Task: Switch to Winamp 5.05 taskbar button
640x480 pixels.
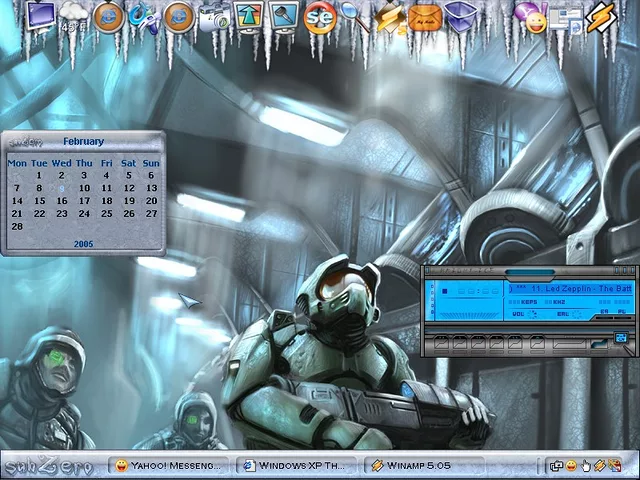Action: click(424, 465)
